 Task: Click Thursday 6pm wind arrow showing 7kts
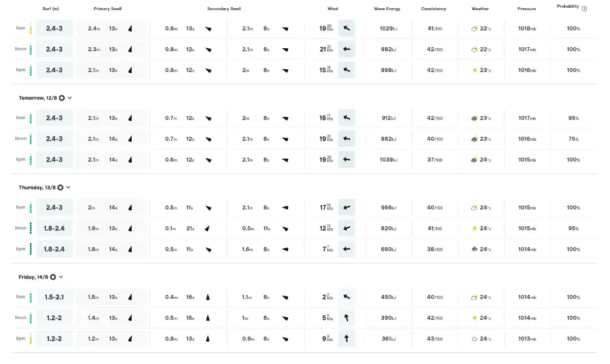tap(347, 249)
